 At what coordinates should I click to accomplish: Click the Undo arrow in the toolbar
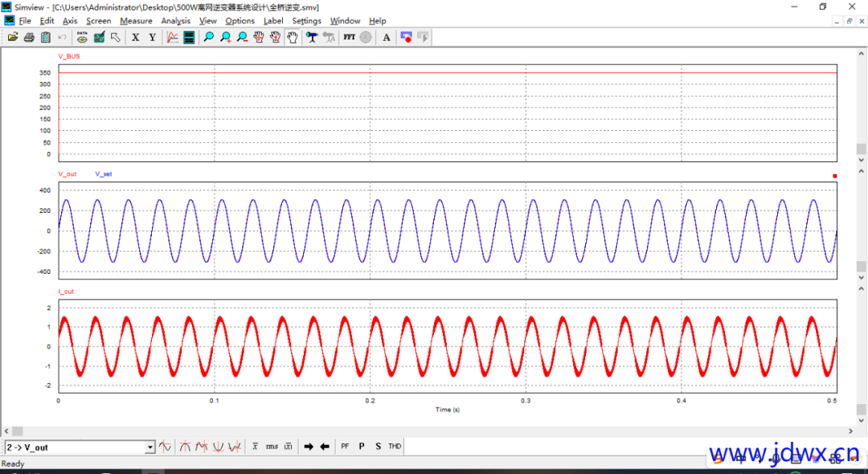point(63,38)
